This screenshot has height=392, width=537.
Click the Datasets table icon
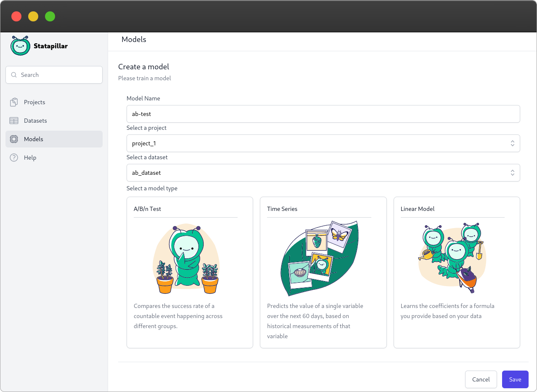click(x=14, y=121)
